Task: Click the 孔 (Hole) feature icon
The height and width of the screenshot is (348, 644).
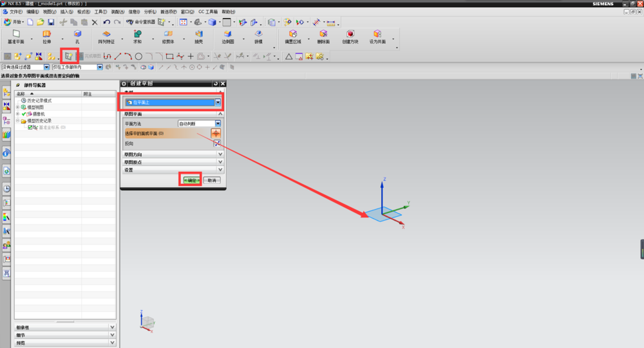Action: click(77, 37)
